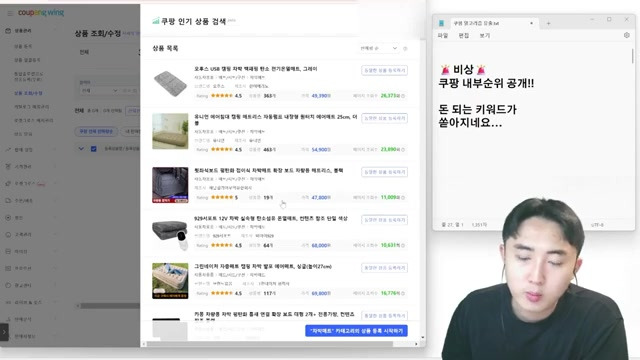The width and height of the screenshot is (640, 360).
Task: Click the Notepad app icon in its title bar
Action: [x=441, y=24]
